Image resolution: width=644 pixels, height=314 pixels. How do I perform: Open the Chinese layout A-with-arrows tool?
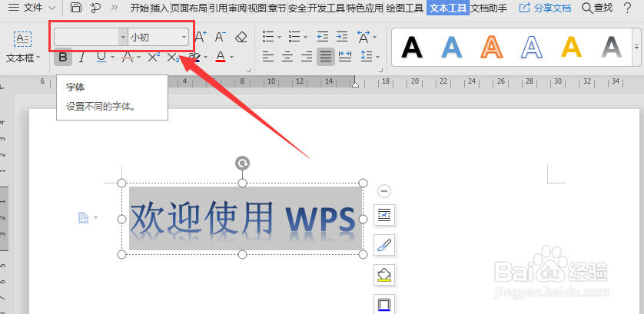363,37
